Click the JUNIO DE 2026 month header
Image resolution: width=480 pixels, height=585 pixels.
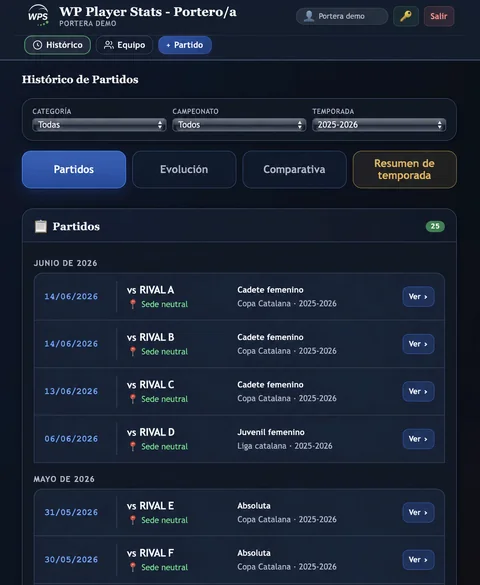65,263
